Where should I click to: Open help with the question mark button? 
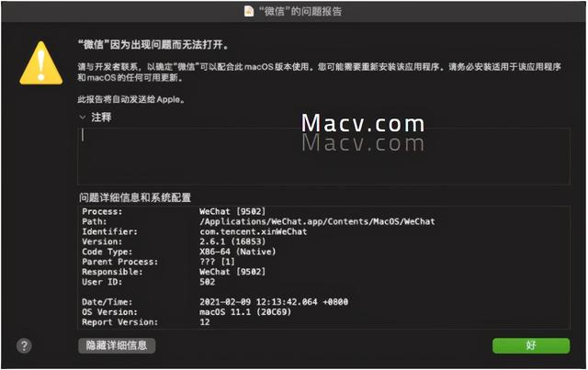(x=24, y=345)
